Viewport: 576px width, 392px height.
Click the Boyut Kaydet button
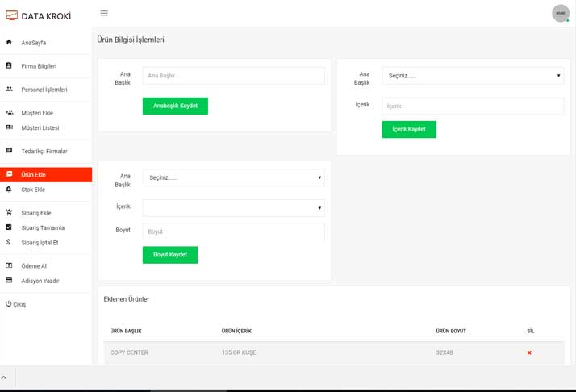170,255
